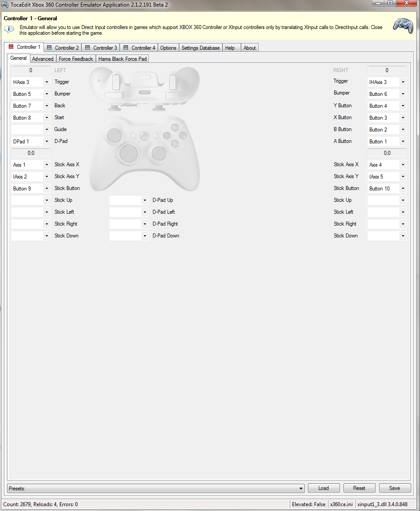Go to Settings Database tab
The height and width of the screenshot is (511, 420).
pos(200,47)
